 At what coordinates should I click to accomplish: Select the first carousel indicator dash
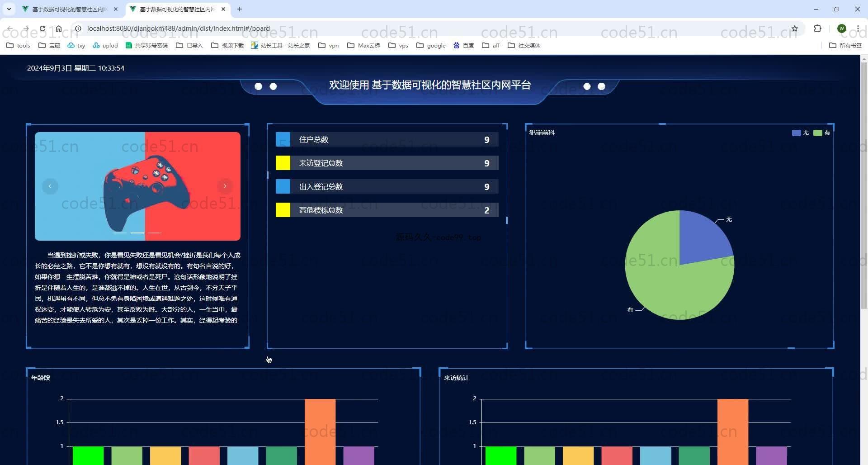tap(120, 233)
